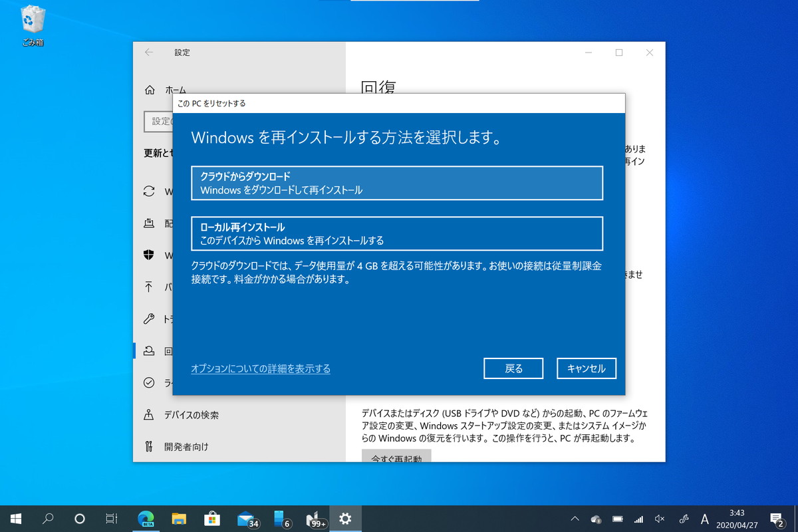Maximize the Settings window
798x532 pixels.
coord(619,53)
